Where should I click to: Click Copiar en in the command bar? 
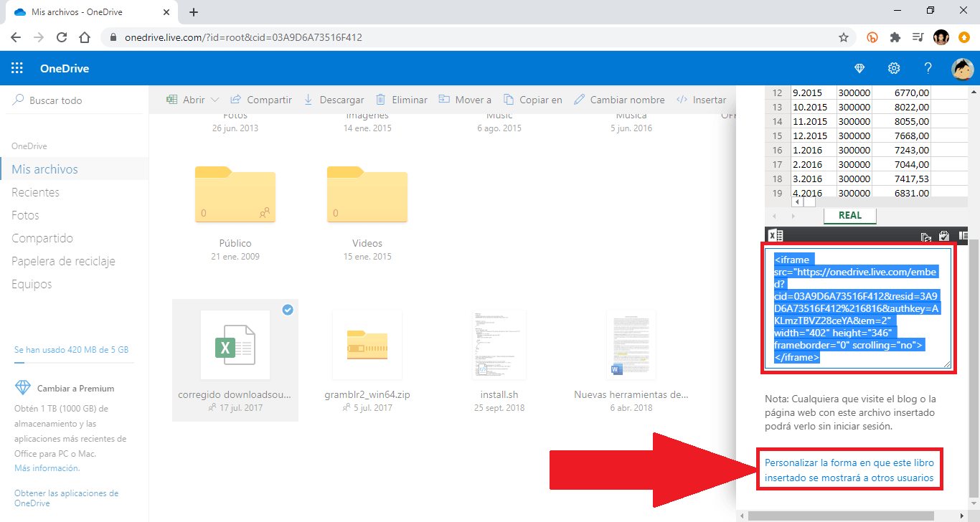pyautogui.click(x=532, y=100)
